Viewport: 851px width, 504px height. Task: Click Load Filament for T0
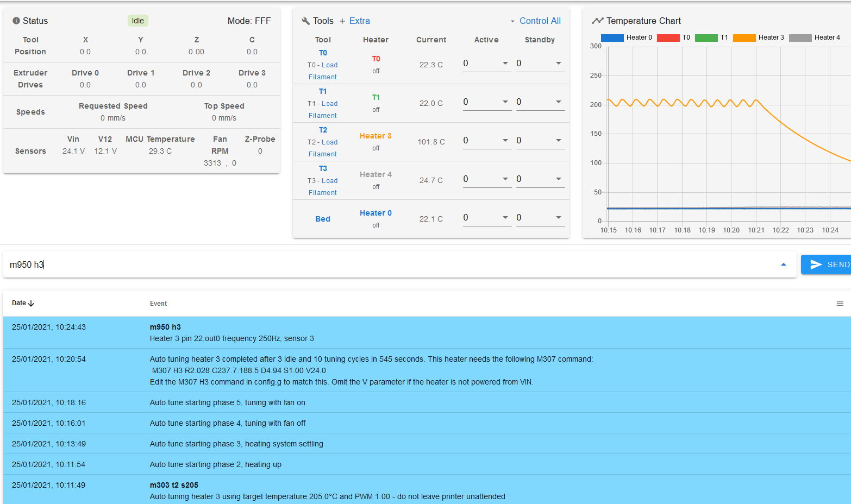coord(323,71)
